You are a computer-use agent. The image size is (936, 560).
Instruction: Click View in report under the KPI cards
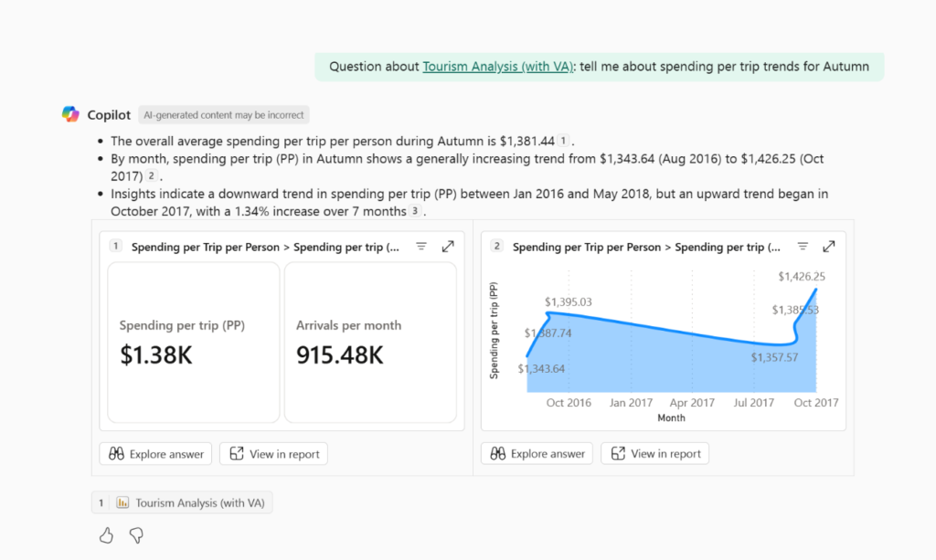click(x=273, y=454)
